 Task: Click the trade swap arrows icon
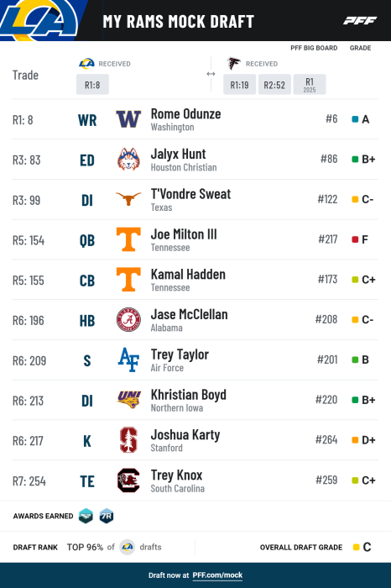pos(211,74)
